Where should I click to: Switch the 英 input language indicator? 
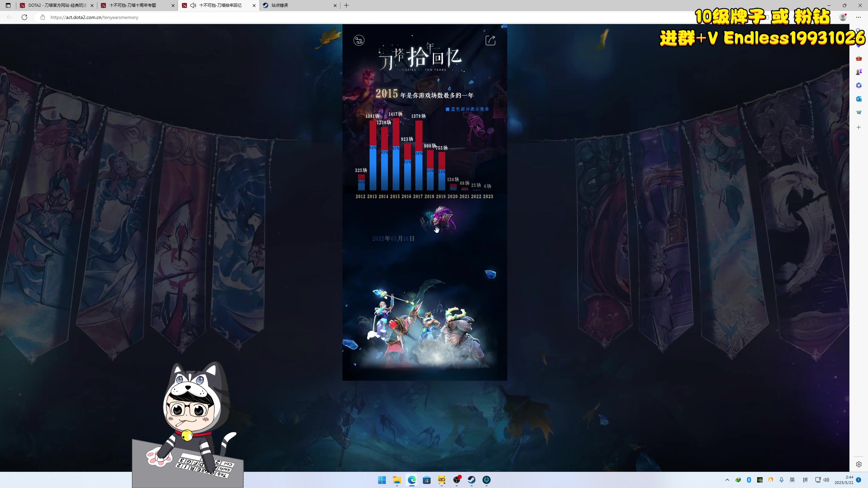click(x=792, y=480)
